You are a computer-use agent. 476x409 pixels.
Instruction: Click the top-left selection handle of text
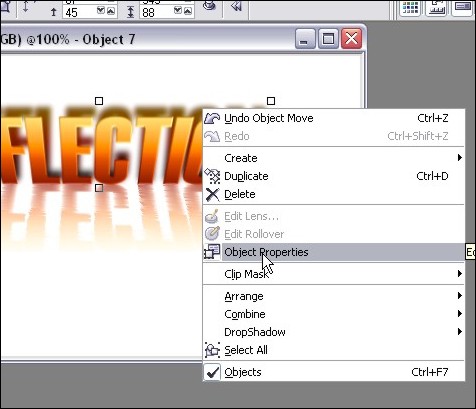pyautogui.click(x=99, y=101)
